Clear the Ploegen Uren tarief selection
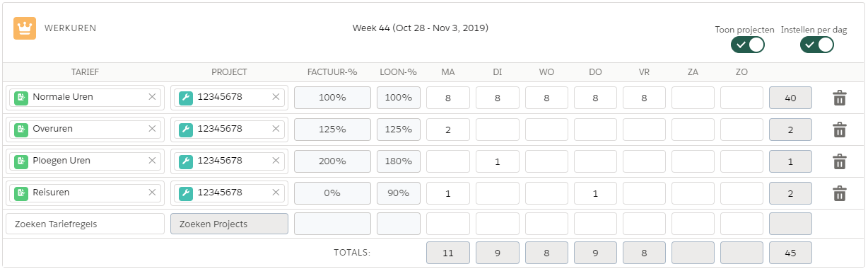The image size is (868, 269). click(152, 161)
